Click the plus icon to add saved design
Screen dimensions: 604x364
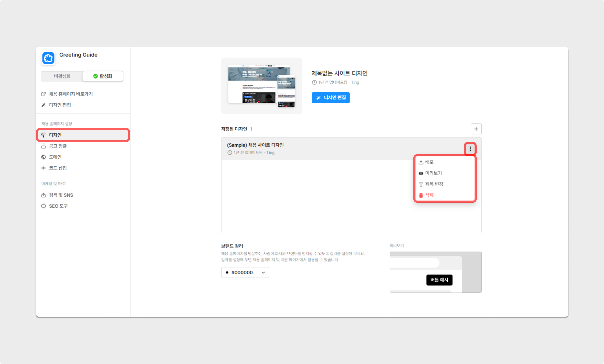click(476, 129)
